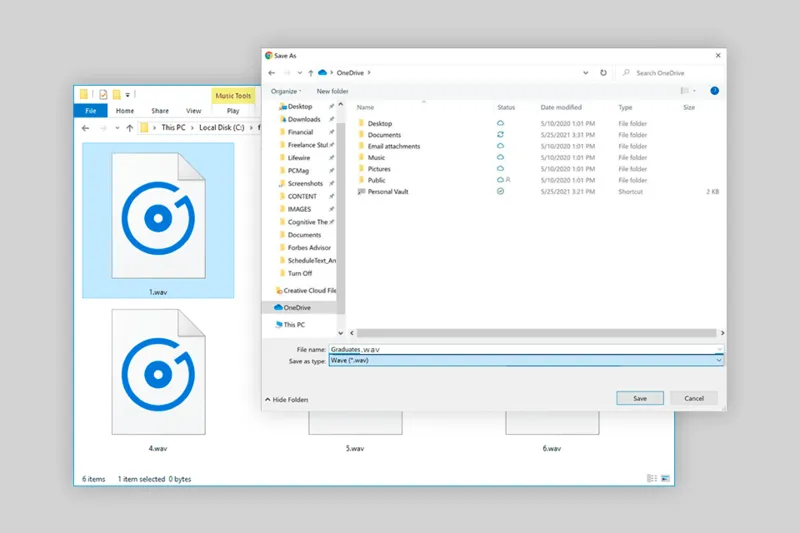Sort file list by Status column
Screen dimensions: 800x533
pos(506,108)
